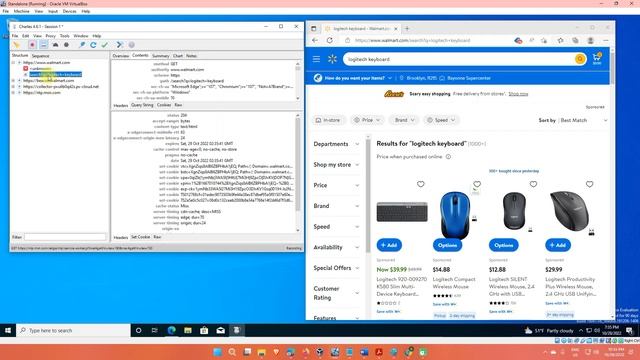Viewport: 640px width, 360px height.
Task: Click the broom clear session icon in Charles
Action: (x=16, y=45)
